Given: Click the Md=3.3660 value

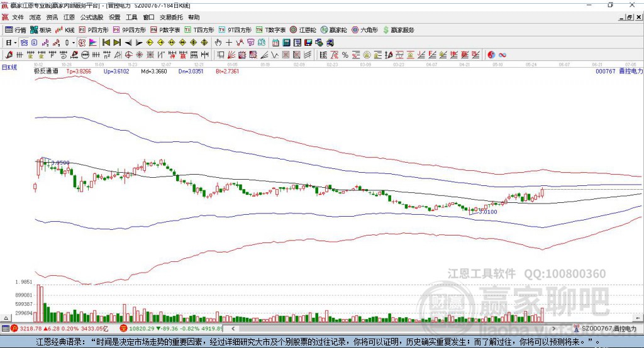Looking at the screenshot, I should pyautogui.click(x=154, y=71).
